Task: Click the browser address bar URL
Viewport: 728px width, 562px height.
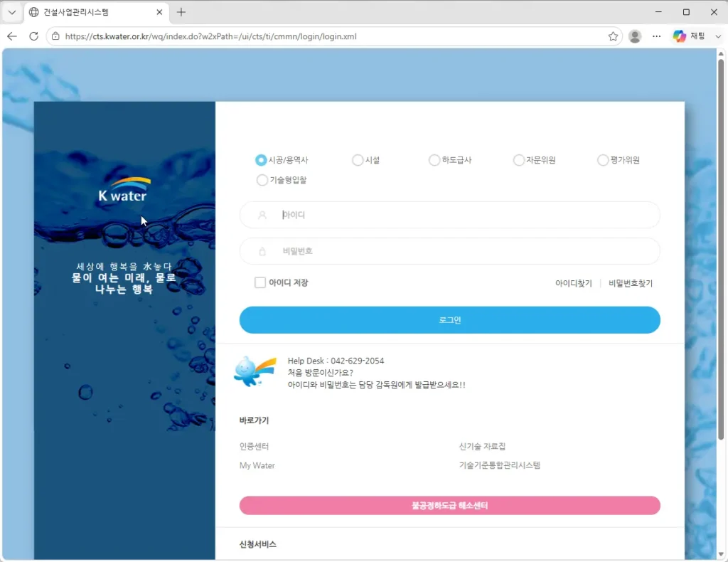Action: click(x=210, y=36)
